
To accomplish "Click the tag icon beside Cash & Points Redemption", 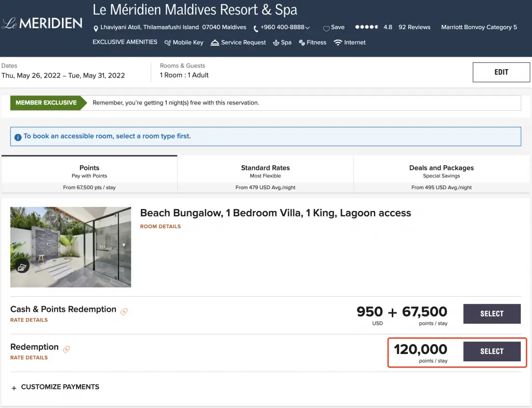I will tap(124, 312).
